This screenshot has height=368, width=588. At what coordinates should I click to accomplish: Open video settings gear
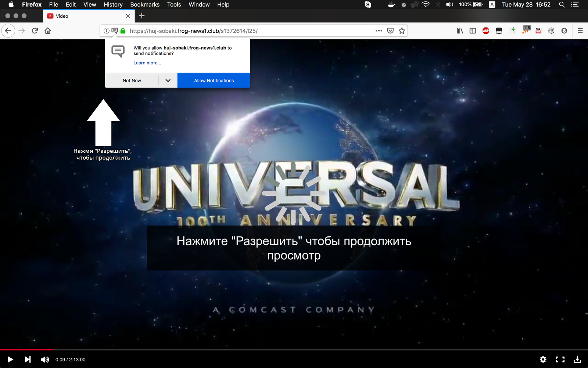tap(543, 360)
